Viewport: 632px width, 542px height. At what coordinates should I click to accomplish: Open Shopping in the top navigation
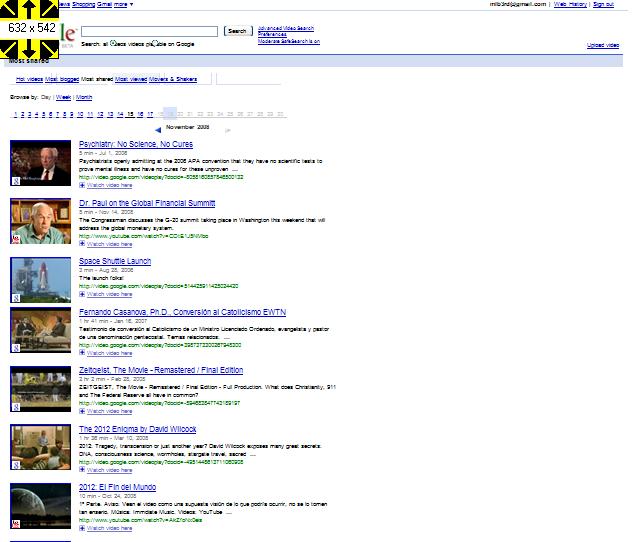83,4
